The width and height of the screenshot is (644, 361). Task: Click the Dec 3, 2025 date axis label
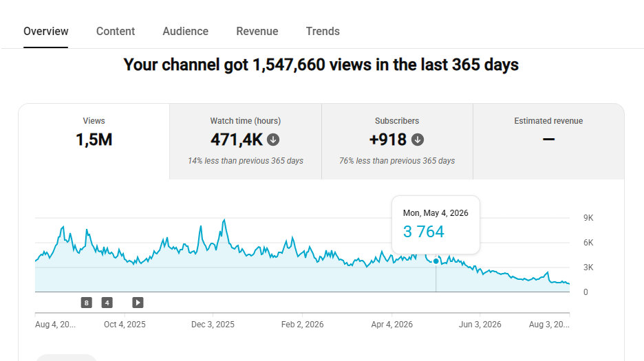(x=213, y=325)
